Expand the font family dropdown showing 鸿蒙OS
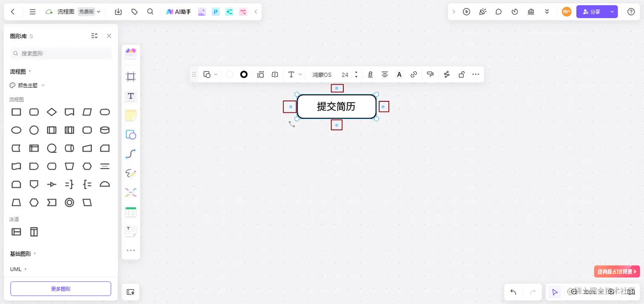The image size is (644, 304). tap(322, 74)
